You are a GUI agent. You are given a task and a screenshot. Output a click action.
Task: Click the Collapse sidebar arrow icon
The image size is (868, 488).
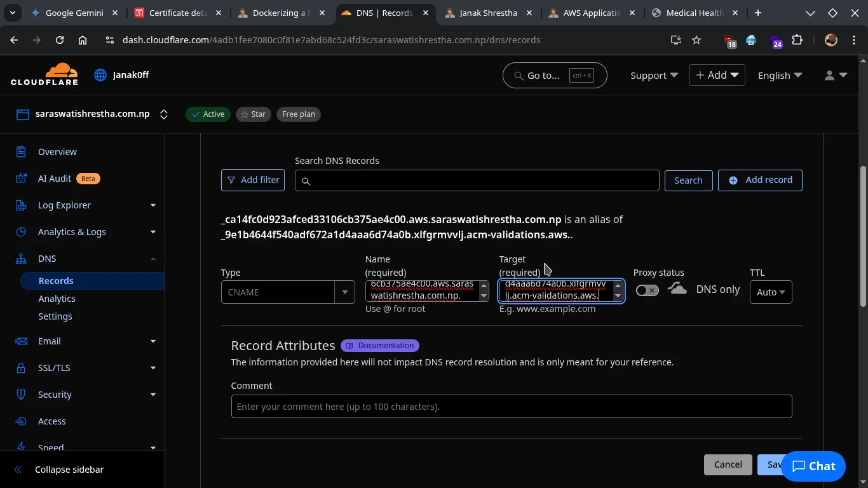click(x=18, y=470)
